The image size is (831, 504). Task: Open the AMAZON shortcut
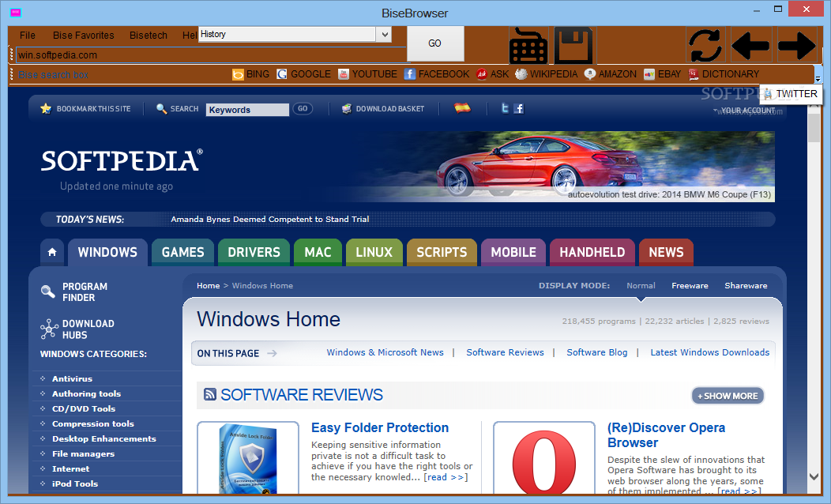(x=611, y=74)
